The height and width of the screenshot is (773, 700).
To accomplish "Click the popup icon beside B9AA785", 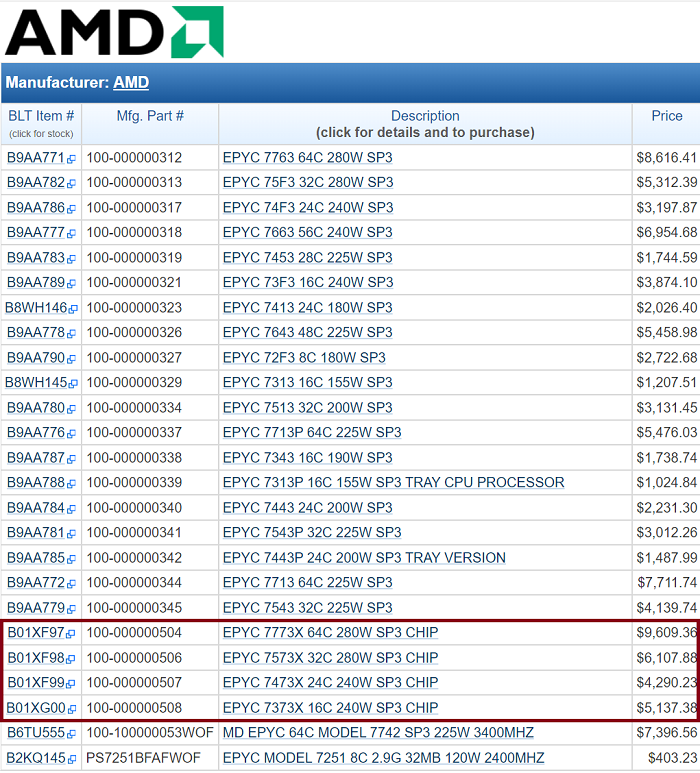I will 71,559.
